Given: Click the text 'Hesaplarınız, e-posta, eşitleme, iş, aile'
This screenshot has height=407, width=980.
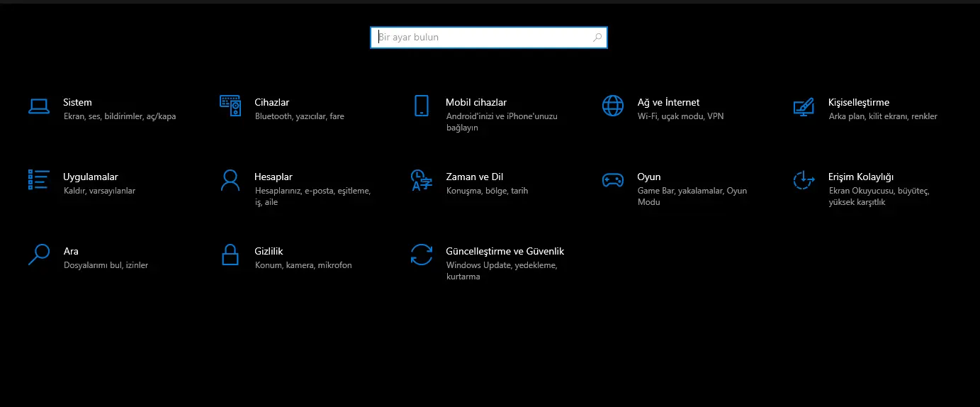Looking at the screenshot, I should tap(312, 196).
